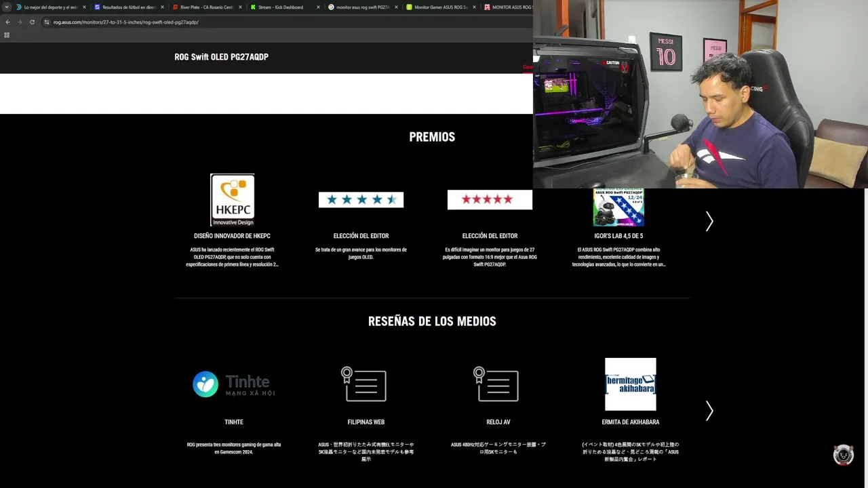The image size is (868, 488).
Task: Switch to 'Monitor Gamer ASUS ROG' tab
Action: tap(439, 7)
